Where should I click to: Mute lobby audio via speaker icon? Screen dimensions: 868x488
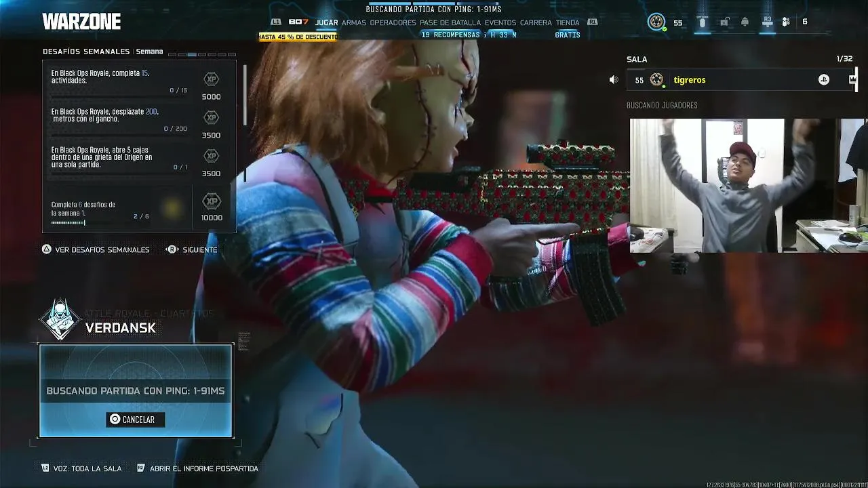614,80
